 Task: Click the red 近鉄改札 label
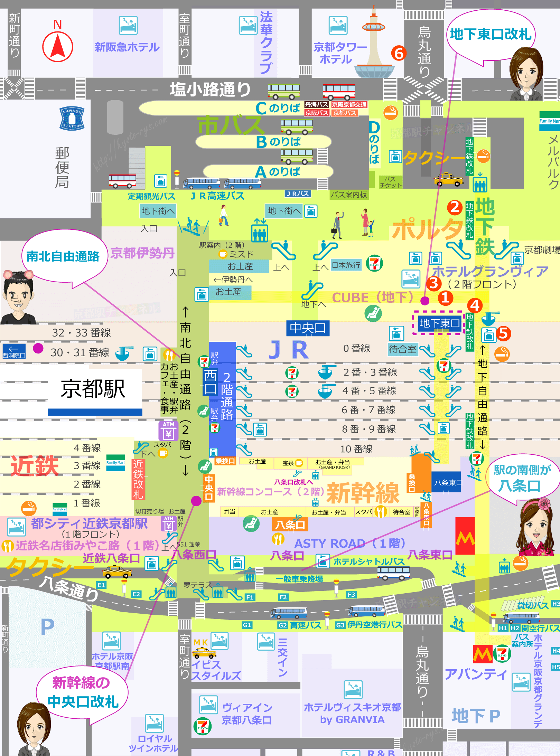[138, 479]
